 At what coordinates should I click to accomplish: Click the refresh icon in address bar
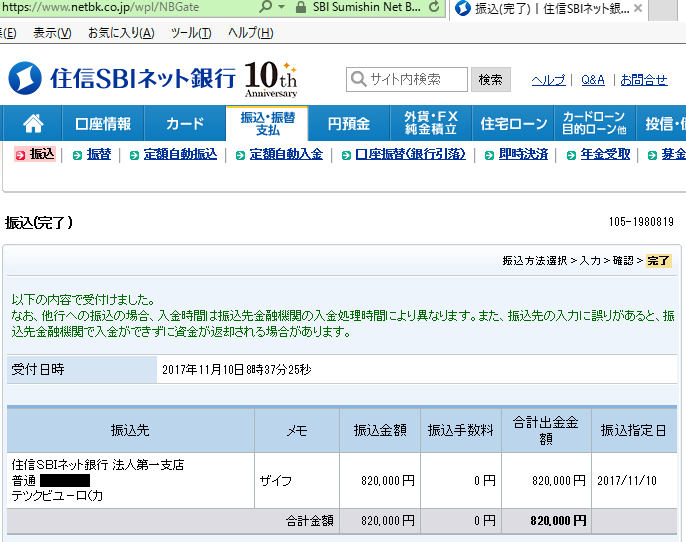coord(434,7)
